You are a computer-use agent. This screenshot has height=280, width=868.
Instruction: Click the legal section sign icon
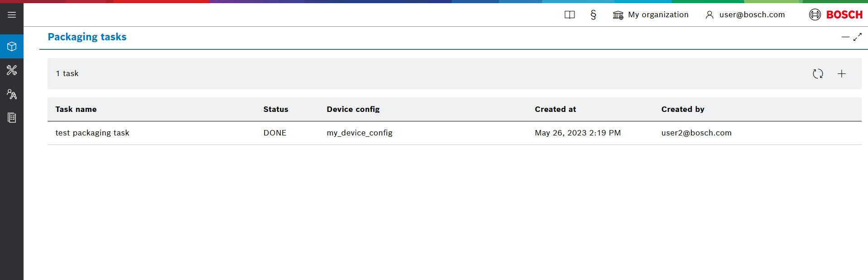[x=593, y=15]
